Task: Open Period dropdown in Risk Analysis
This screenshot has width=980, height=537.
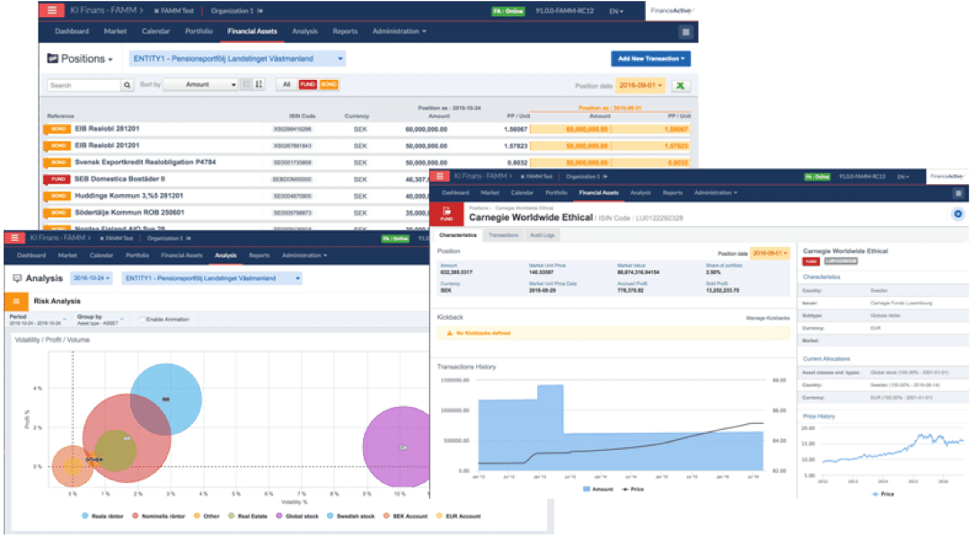Action: [38, 320]
